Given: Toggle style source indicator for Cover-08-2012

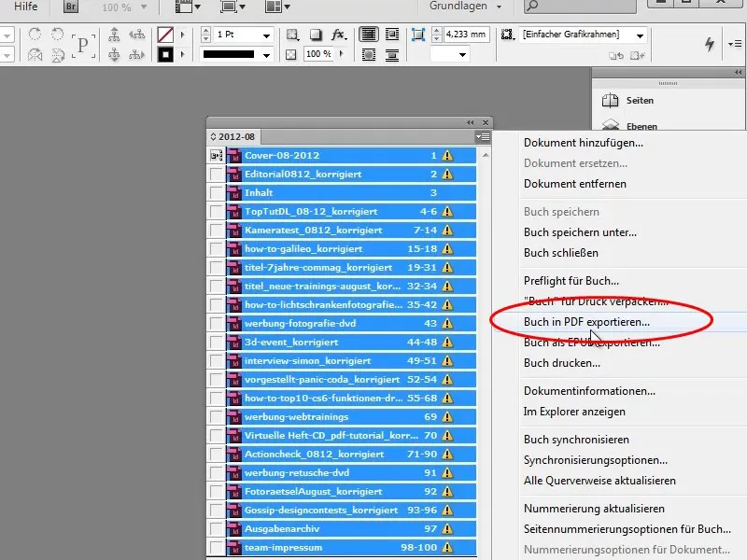Looking at the screenshot, I should (217, 156).
